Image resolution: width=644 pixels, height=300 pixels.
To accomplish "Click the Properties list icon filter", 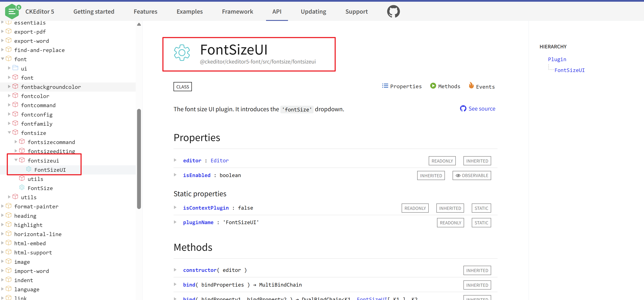I will (x=385, y=86).
